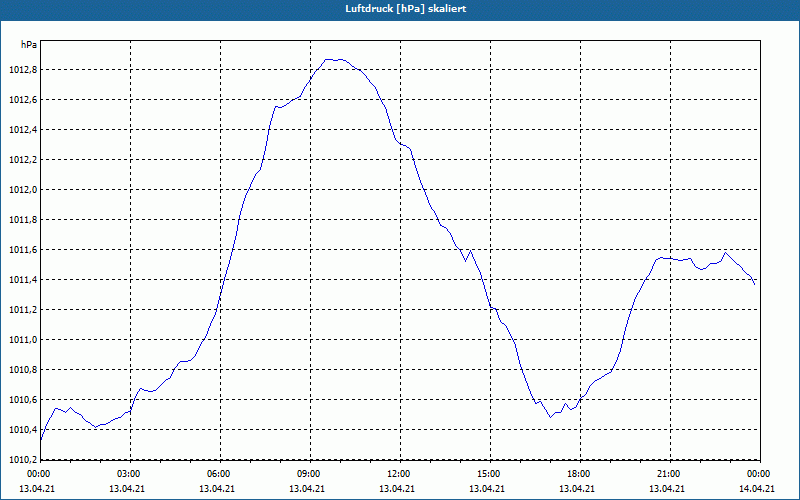The width and height of the screenshot is (800, 500).
Task: Click the 00:00 time label above 13.04.21
Action: click(x=37, y=474)
